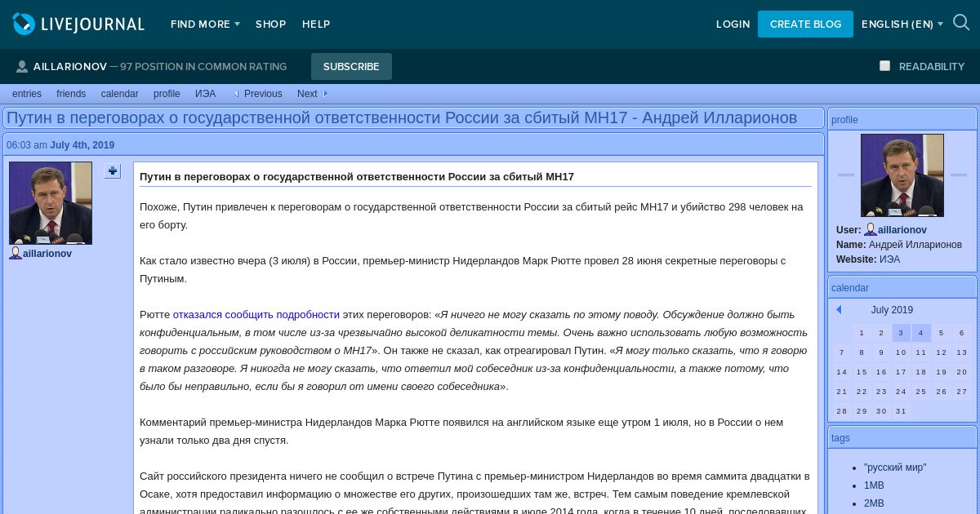
Task: Open link 'отказался сообщить подробности'
Action: pos(256,314)
